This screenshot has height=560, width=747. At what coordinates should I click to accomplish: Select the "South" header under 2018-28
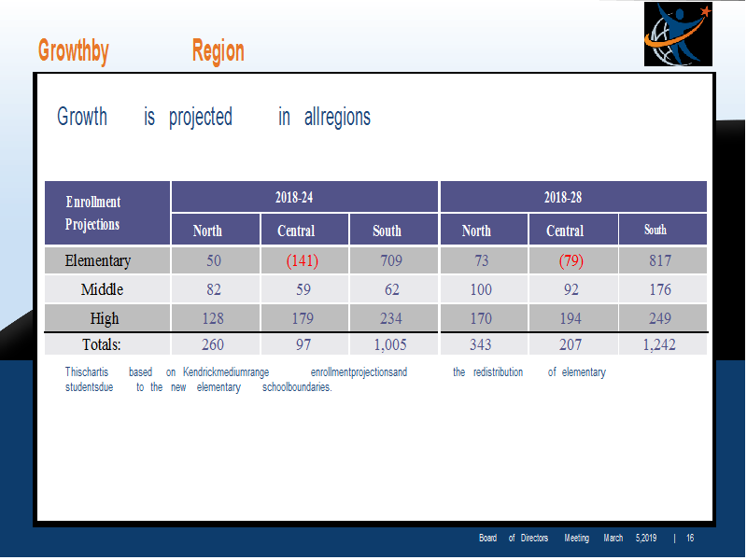(663, 230)
